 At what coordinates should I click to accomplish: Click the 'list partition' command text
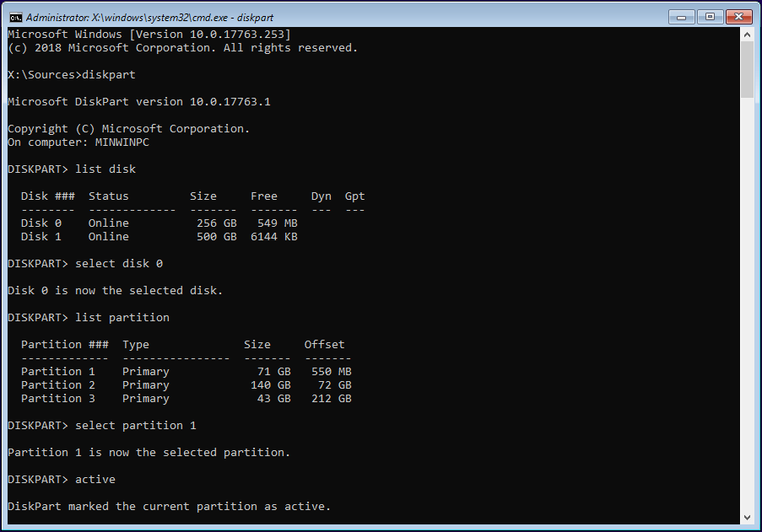pos(122,317)
